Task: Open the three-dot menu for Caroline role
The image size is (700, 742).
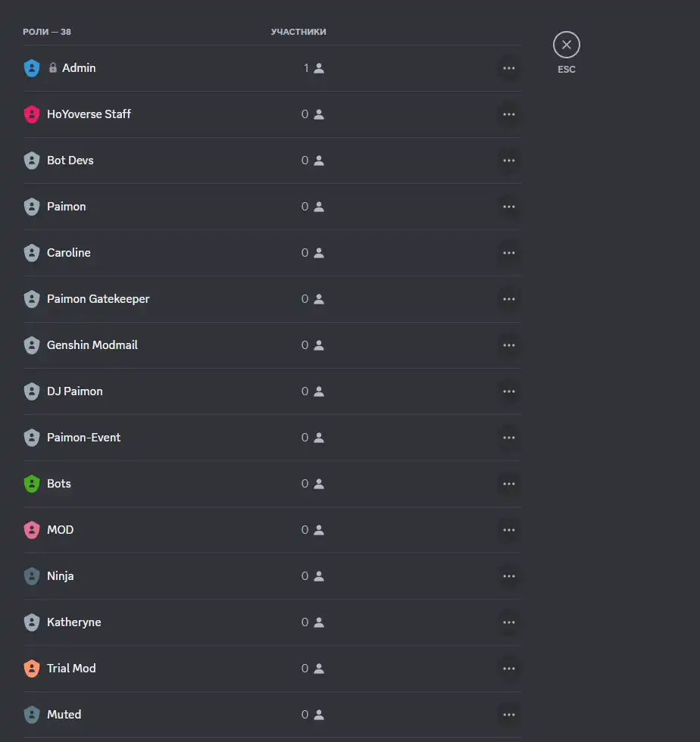Action: [x=508, y=253]
